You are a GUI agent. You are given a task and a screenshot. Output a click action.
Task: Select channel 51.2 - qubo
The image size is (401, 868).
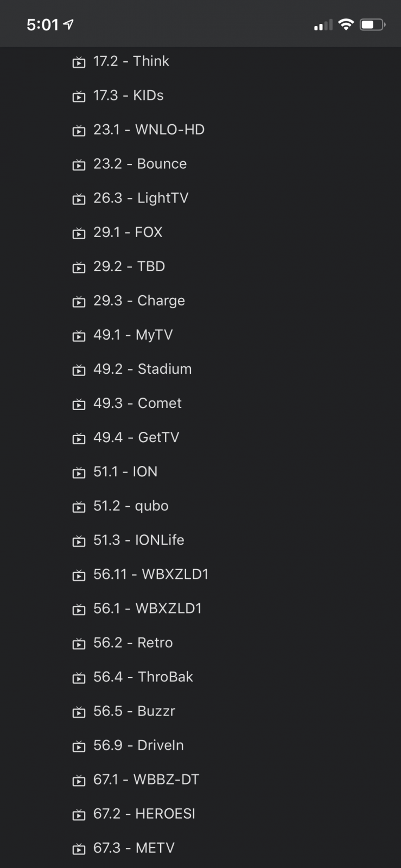[131, 506]
